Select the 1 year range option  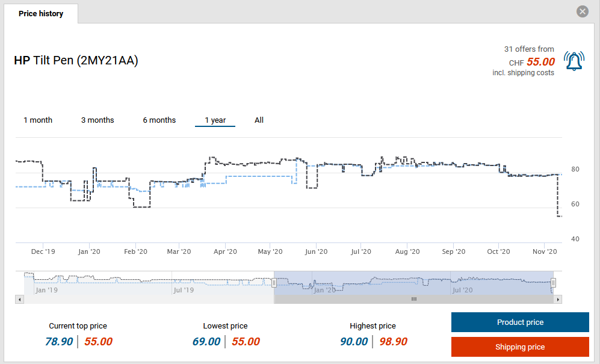215,120
